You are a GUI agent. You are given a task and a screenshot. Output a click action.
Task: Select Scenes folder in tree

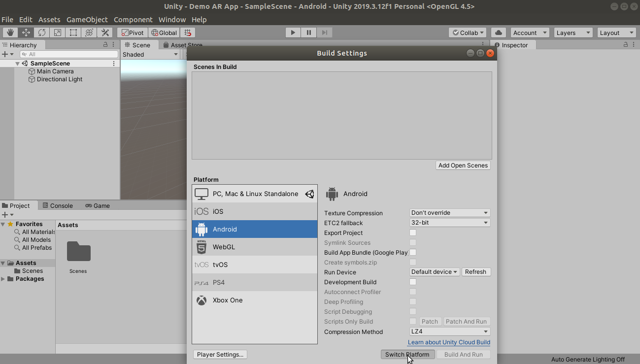[x=29, y=271]
